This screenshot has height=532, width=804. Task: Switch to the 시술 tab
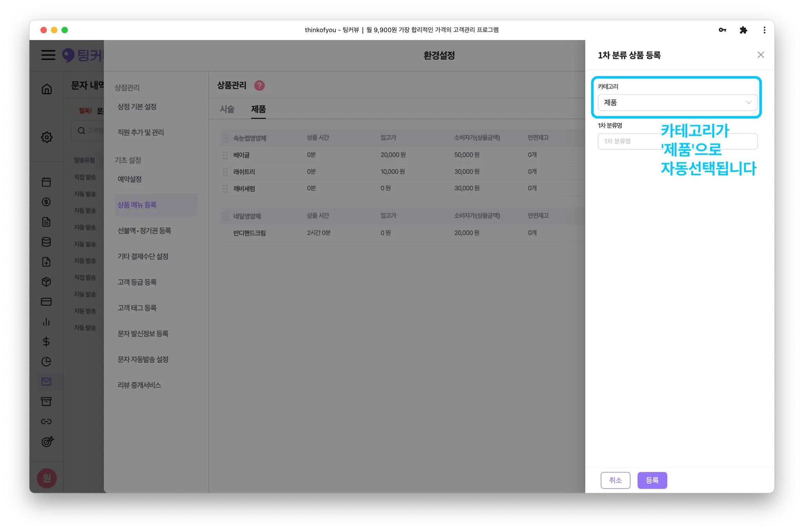pyautogui.click(x=227, y=109)
